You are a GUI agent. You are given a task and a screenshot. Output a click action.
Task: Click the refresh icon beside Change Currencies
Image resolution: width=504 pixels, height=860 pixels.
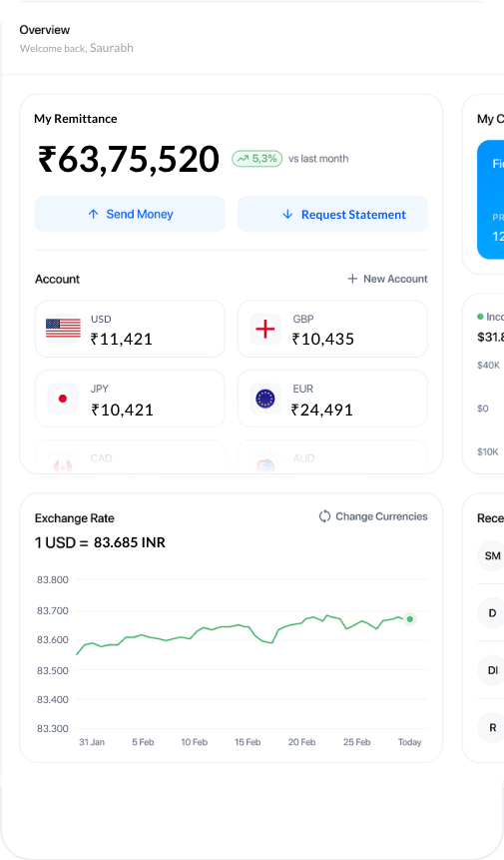click(x=325, y=516)
